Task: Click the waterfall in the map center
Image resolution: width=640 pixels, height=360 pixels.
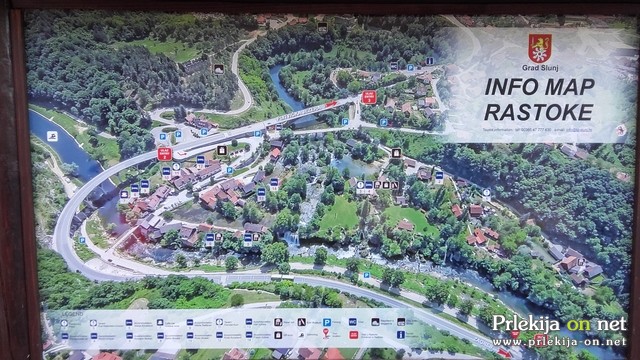Action: point(291,238)
